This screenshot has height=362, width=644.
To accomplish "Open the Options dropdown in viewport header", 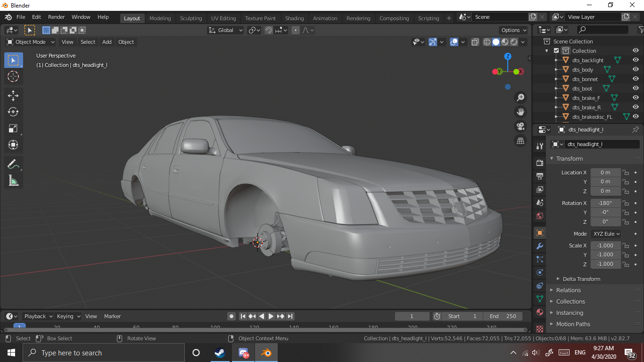I will point(514,30).
